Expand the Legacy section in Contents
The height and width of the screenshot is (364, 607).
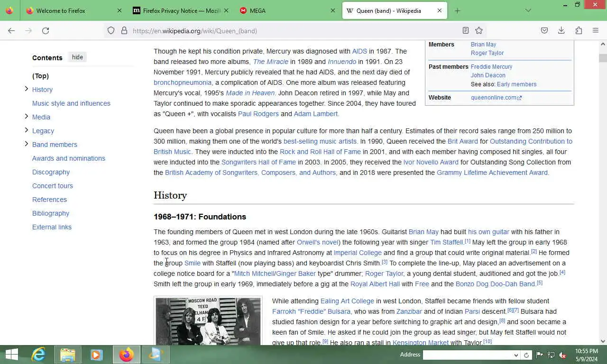[27, 130]
